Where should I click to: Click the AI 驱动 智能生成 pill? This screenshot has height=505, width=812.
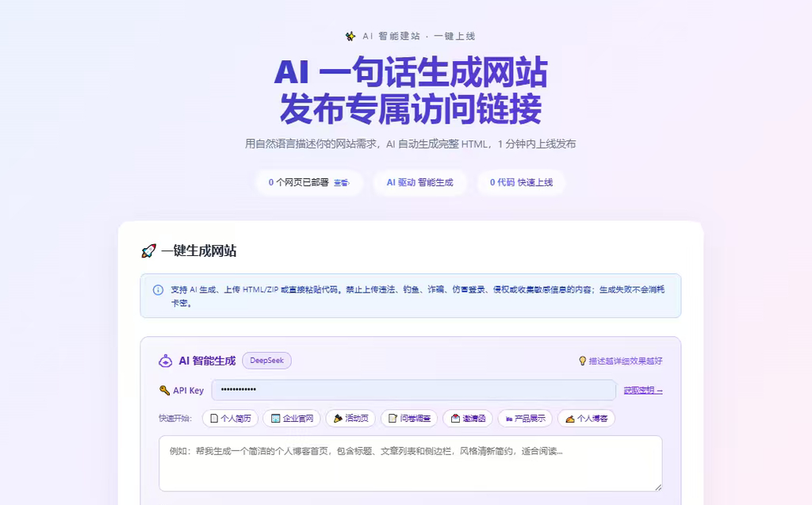pos(420,182)
